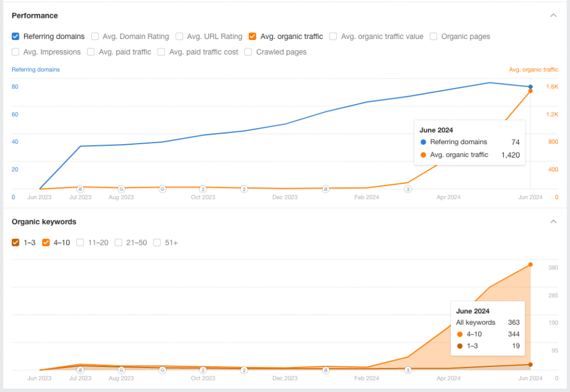Click the "All keywords 363" tooltip entry
Viewport: 570px width, 392px height.
(x=487, y=322)
